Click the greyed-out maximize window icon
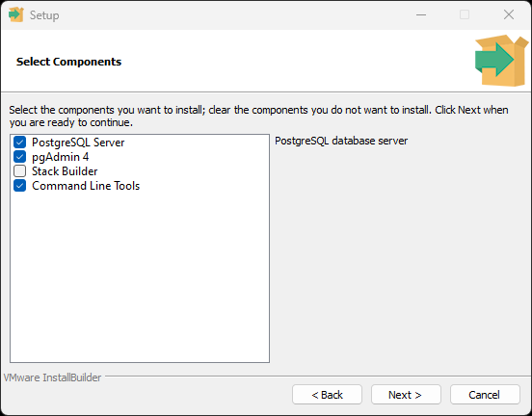 (x=465, y=14)
